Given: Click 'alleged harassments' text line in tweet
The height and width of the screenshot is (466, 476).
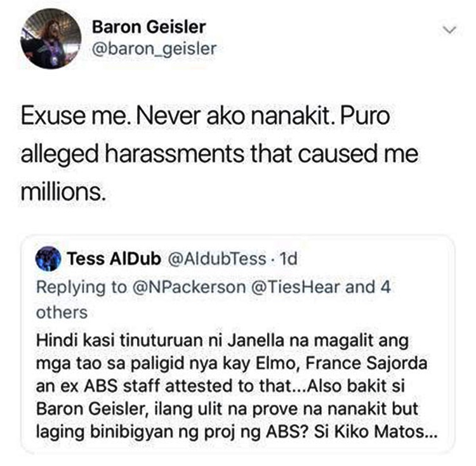Looking at the screenshot, I should coord(220,153).
